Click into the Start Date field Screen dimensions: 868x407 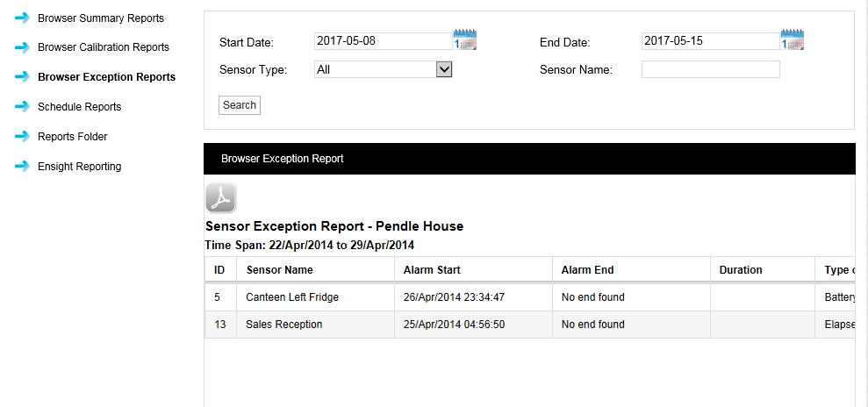click(x=383, y=40)
